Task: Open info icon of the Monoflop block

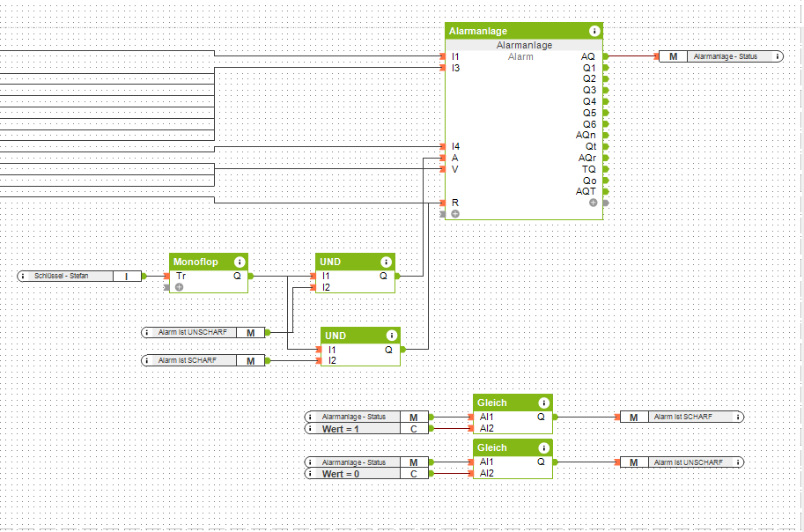Action: [240, 262]
